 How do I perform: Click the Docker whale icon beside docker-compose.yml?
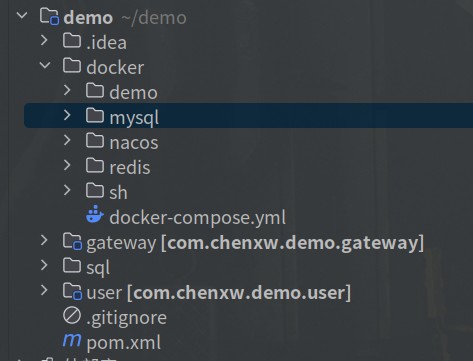pos(95,215)
